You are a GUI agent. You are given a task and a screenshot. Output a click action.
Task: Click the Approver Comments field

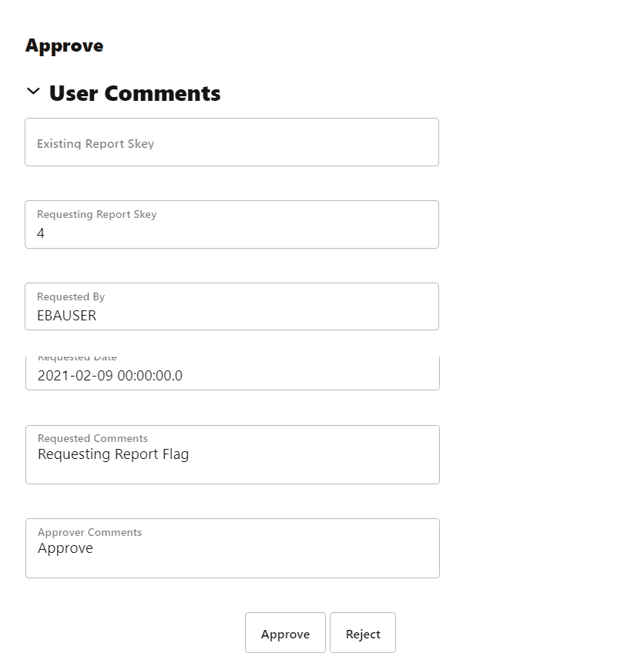pyautogui.click(x=231, y=548)
